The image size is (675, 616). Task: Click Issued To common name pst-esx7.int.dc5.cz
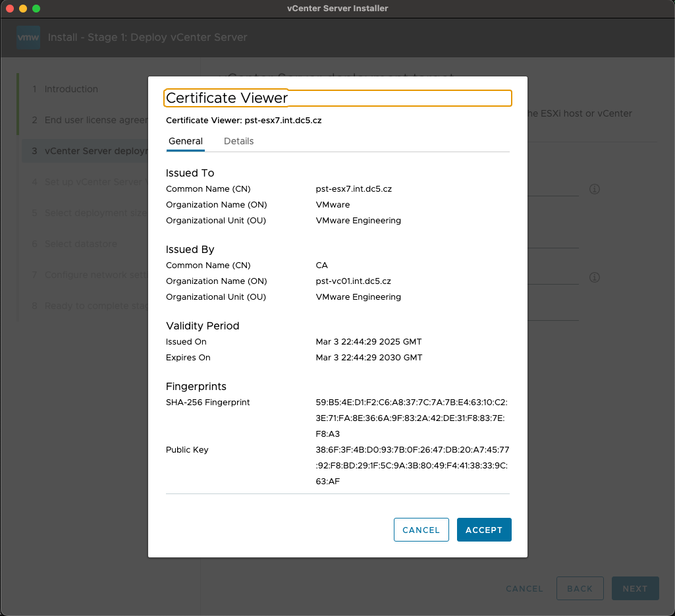(354, 189)
